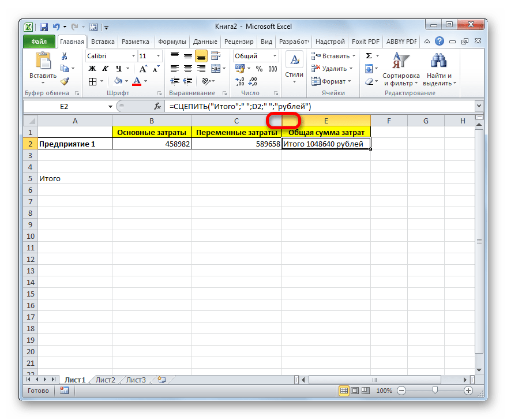
Task: Click the Cut scissors icon
Action: pyautogui.click(x=64, y=57)
